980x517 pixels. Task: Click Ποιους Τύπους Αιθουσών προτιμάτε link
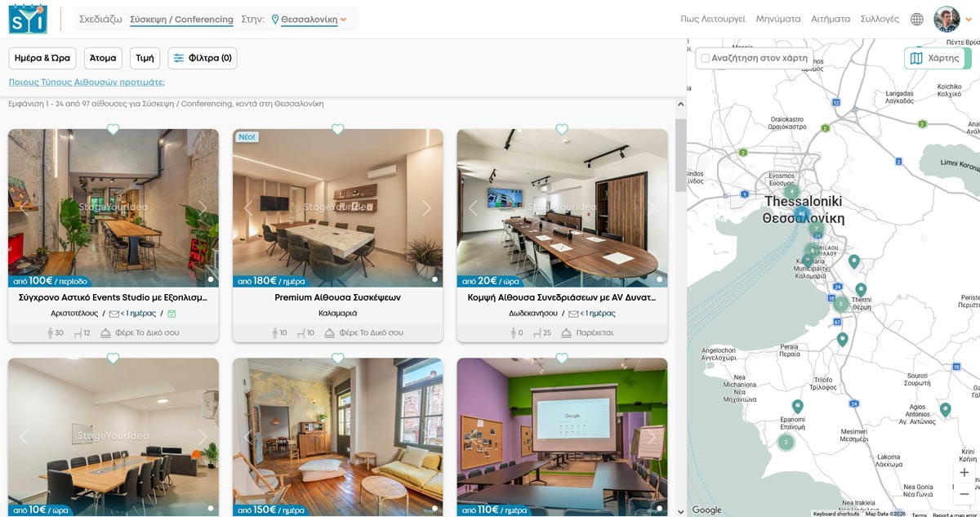coord(87,82)
